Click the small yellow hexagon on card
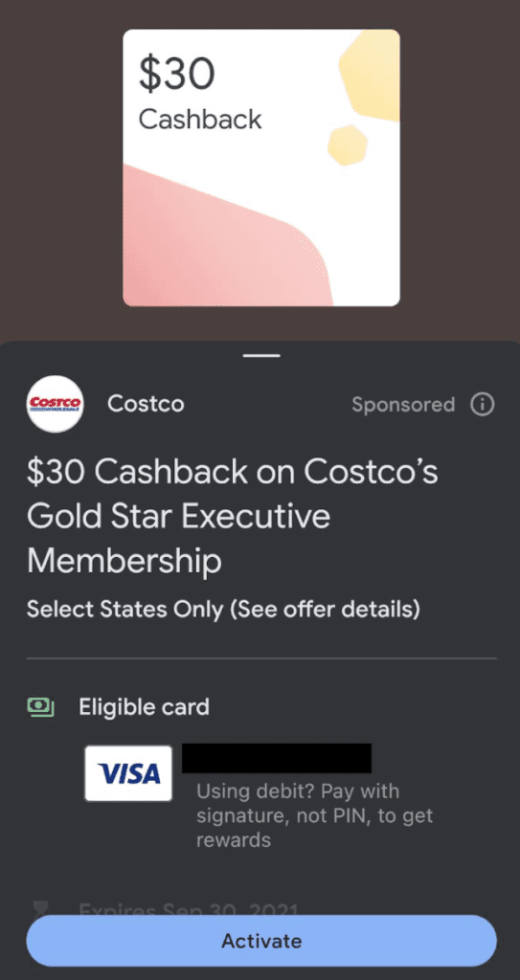Image resolution: width=520 pixels, height=980 pixels. [348, 145]
